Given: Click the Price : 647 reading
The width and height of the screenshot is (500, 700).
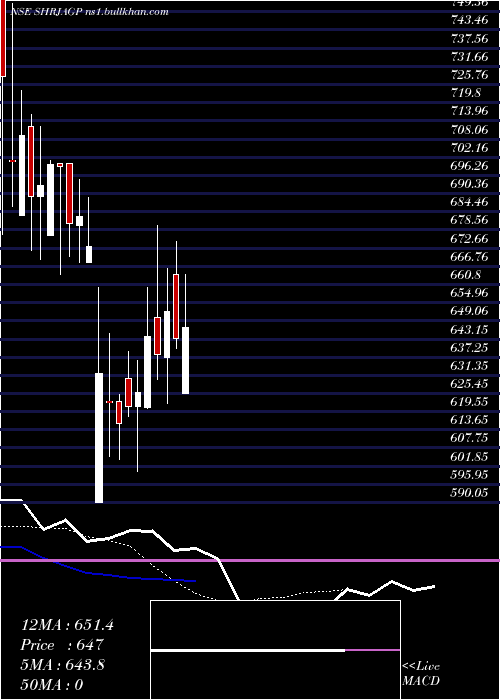Looking at the screenshot, I should click(62, 645).
